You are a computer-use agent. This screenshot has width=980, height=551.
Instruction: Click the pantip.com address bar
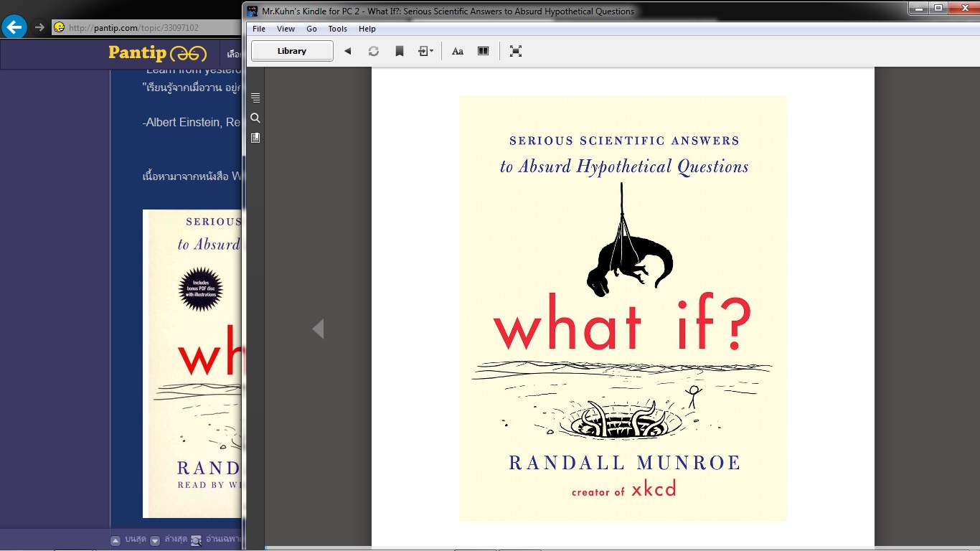pos(147,27)
